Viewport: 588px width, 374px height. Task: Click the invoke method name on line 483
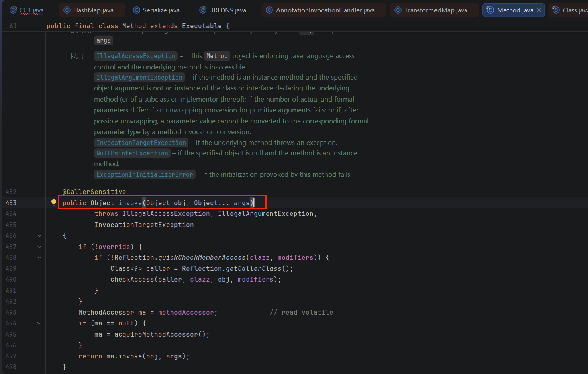click(130, 203)
